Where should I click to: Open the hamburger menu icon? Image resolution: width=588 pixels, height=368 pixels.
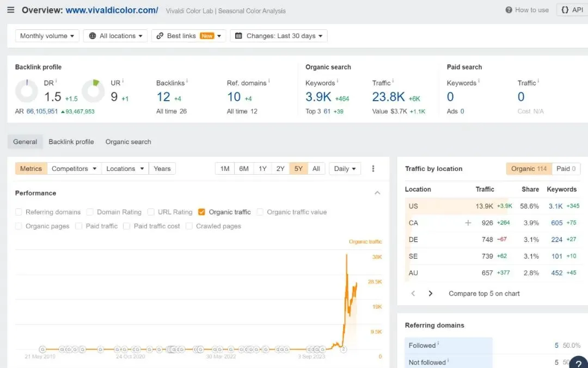point(10,10)
